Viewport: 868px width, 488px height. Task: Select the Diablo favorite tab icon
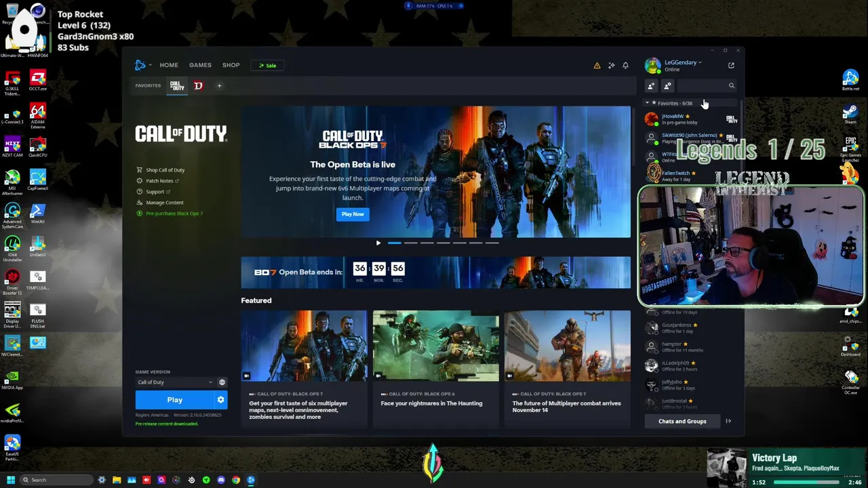(x=198, y=85)
